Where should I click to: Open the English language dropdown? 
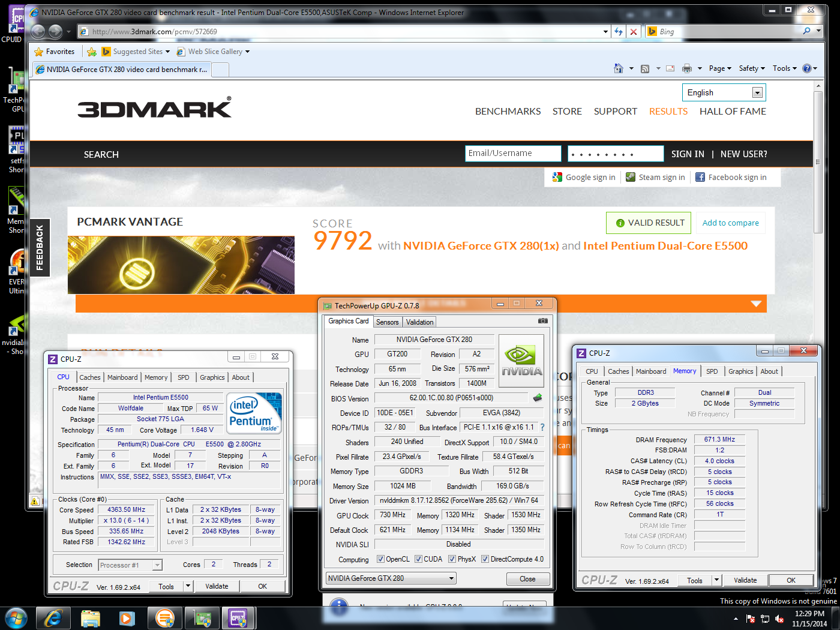[x=724, y=92]
